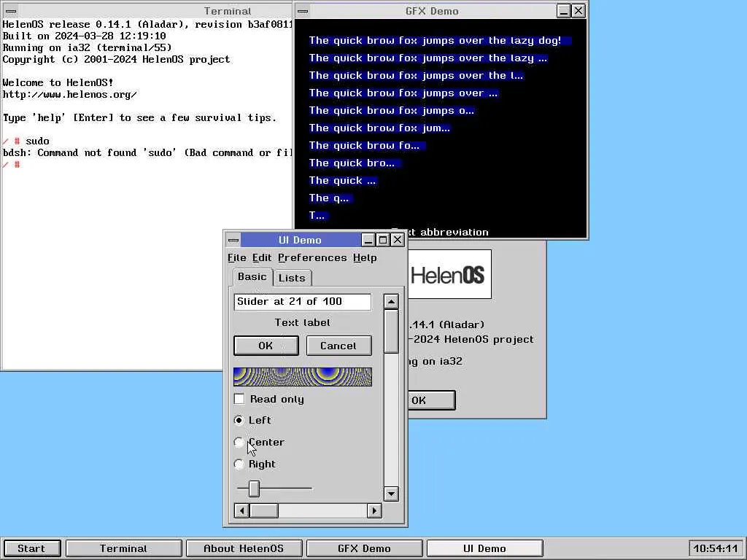This screenshot has width=747, height=560.
Task: Click first full fox sentence in GFX Demo
Action: 435,41
